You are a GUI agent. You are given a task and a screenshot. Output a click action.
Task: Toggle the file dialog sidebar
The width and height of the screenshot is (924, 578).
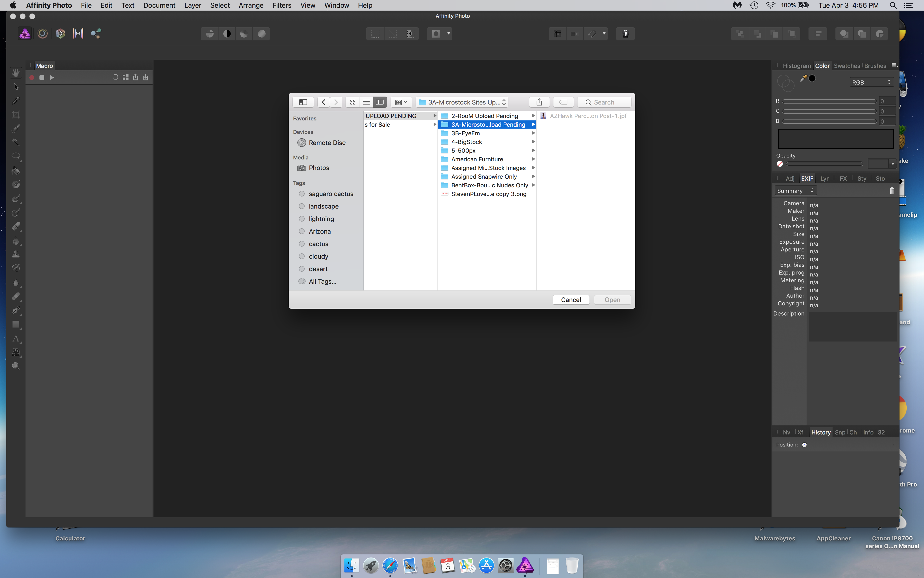(303, 102)
